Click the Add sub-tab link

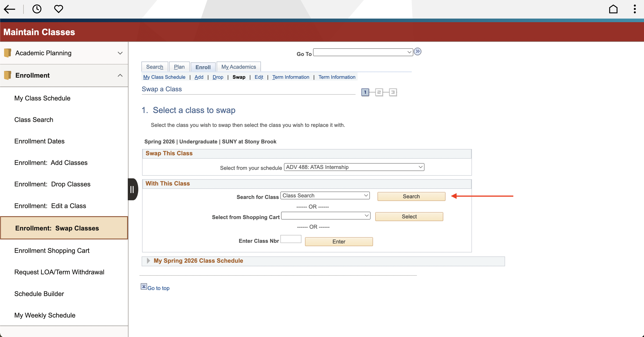pyautogui.click(x=199, y=77)
